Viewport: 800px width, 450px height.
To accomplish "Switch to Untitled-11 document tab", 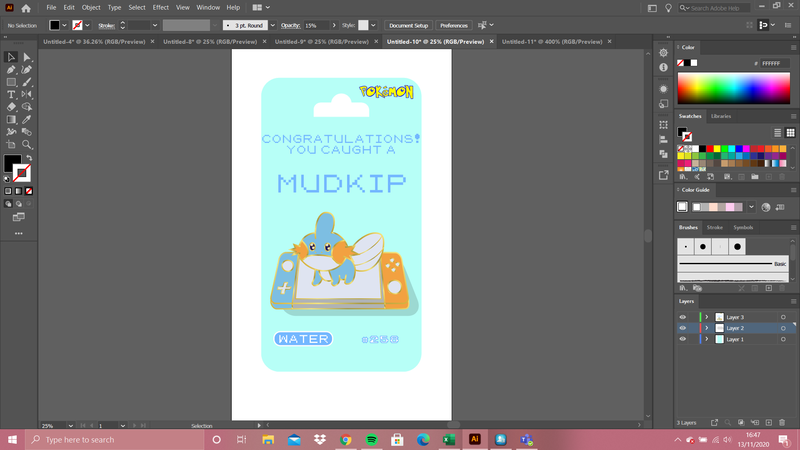I will 552,42.
